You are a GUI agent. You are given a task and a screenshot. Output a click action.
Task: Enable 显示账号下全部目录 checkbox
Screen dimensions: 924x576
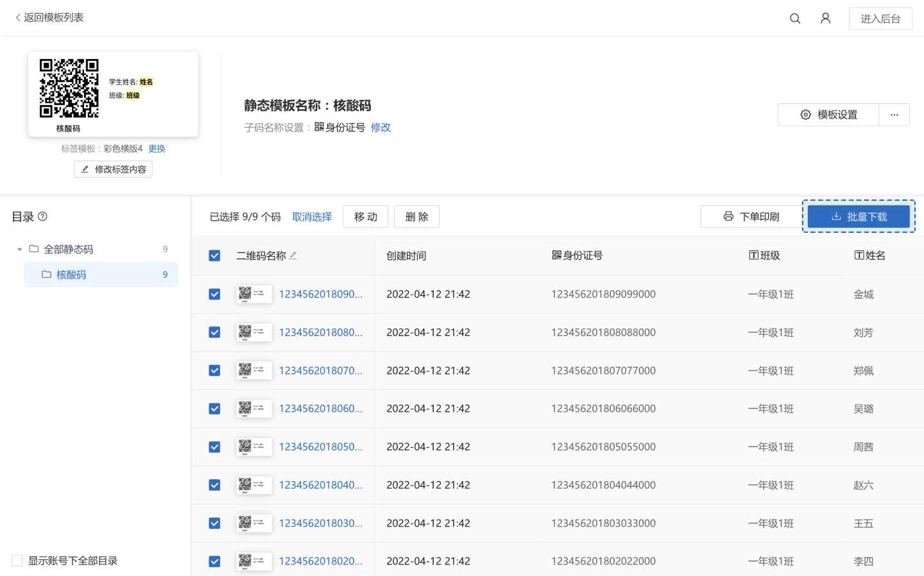pos(17,561)
